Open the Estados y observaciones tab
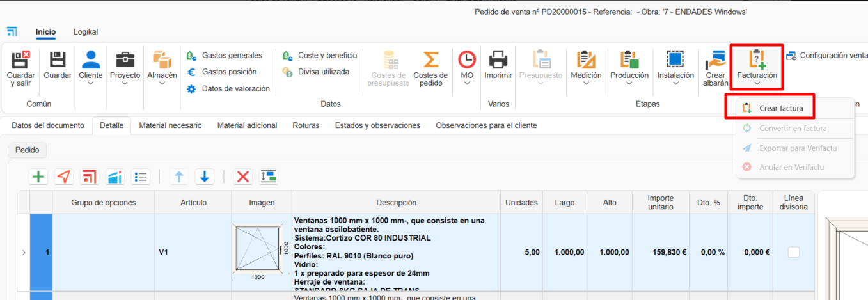Screen dimensions: 868x300 pos(377,125)
